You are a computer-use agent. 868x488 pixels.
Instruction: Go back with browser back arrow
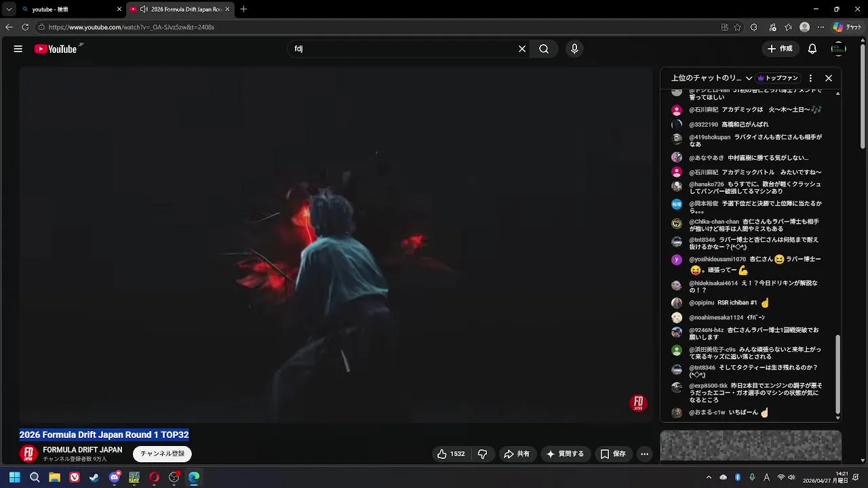9,27
